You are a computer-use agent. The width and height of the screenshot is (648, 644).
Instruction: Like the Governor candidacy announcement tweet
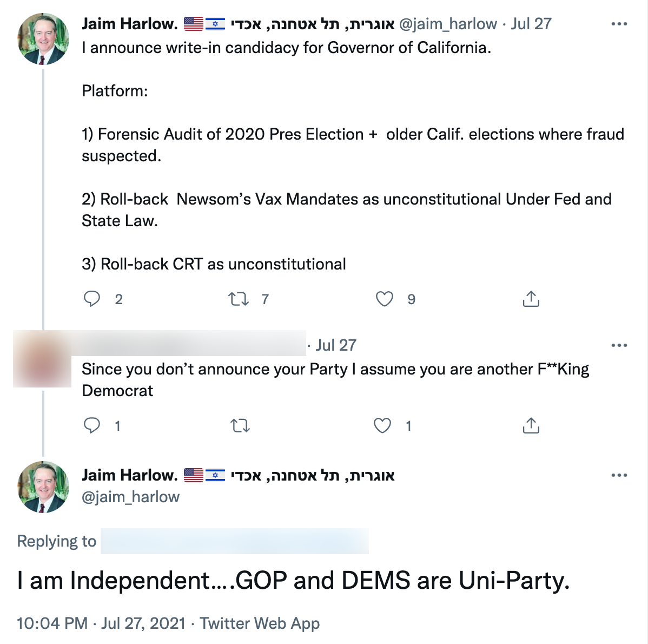coord(385,299)
